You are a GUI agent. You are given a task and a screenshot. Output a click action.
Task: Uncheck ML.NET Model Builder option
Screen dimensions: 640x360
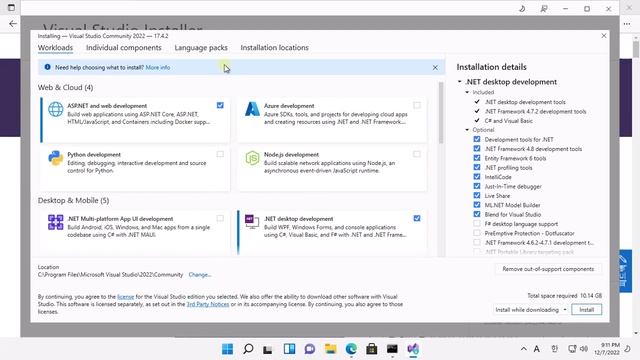point(477,205)
